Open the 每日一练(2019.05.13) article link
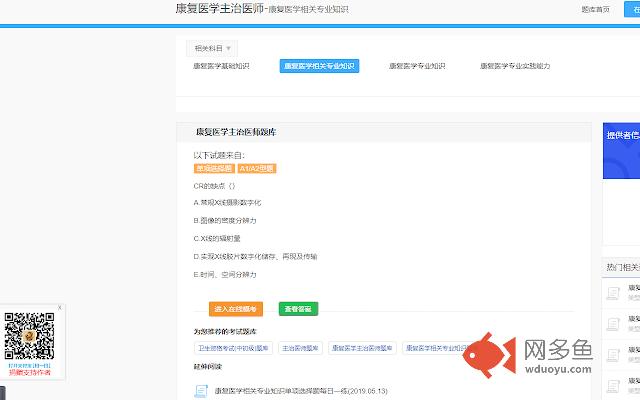This screenshot has height=400, width=640. coord(301,391)
